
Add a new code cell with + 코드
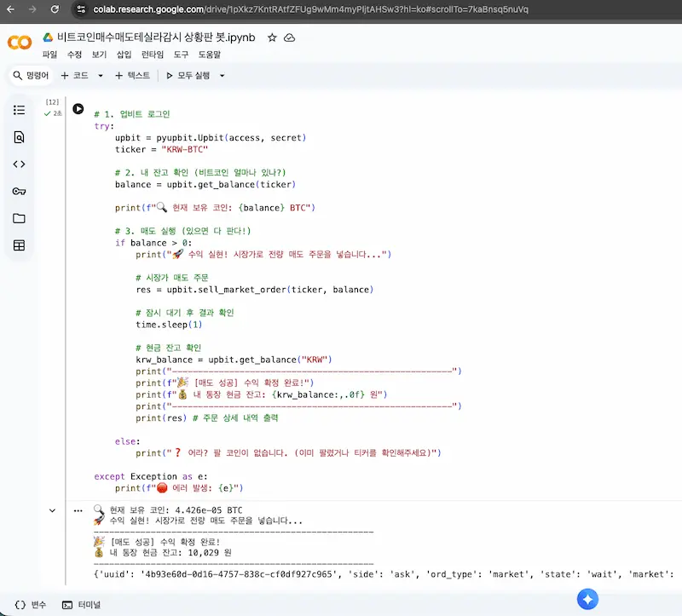[x=75, y=75]
